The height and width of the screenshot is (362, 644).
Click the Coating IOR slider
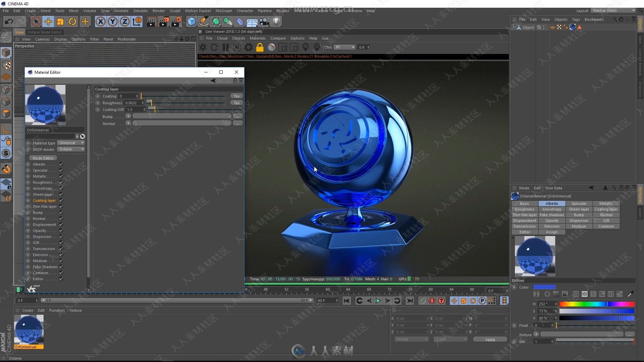point(195,110)
